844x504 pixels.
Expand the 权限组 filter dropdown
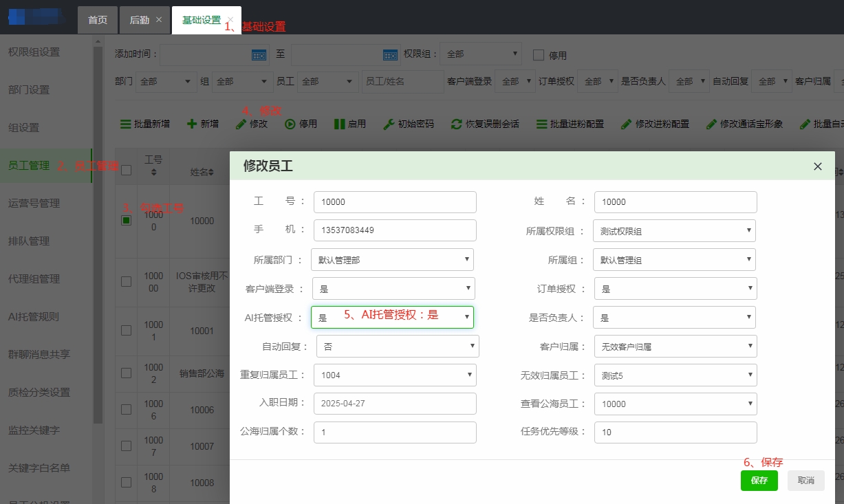pos(480,53)
